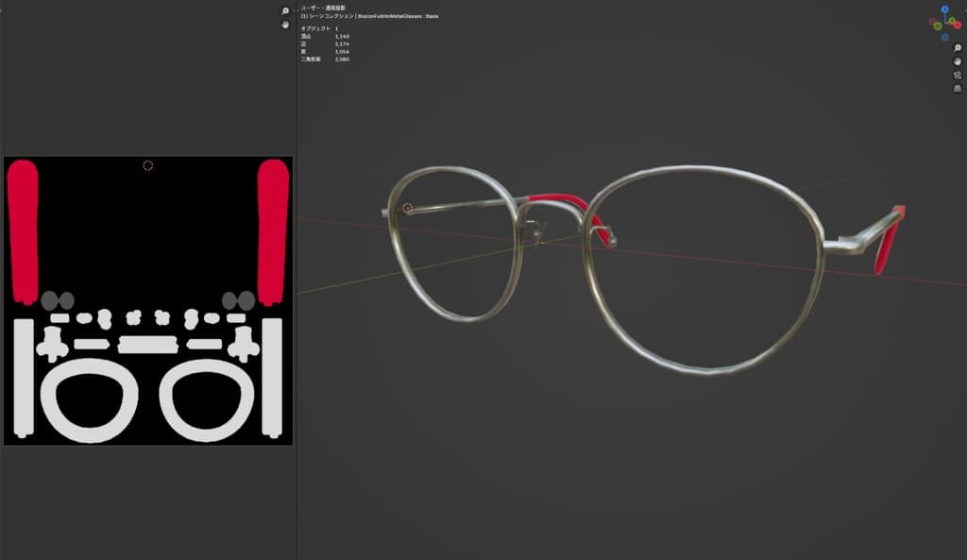Screen dimensions: 967x560
Task: Click red X axis on navigation gizmo
Action: (x=958, y=25)
